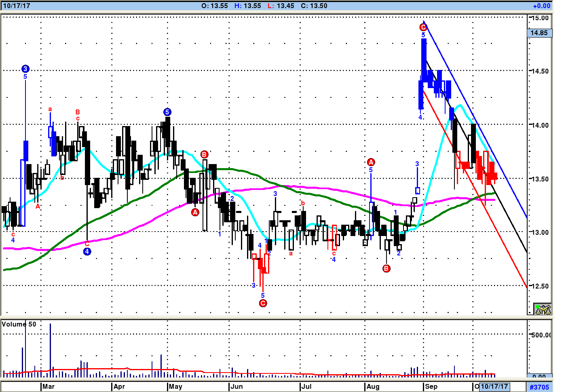Click red circled C marker at September peak
Screen dimensions: 566x392
pyautogui.click(x=423, y=27)
